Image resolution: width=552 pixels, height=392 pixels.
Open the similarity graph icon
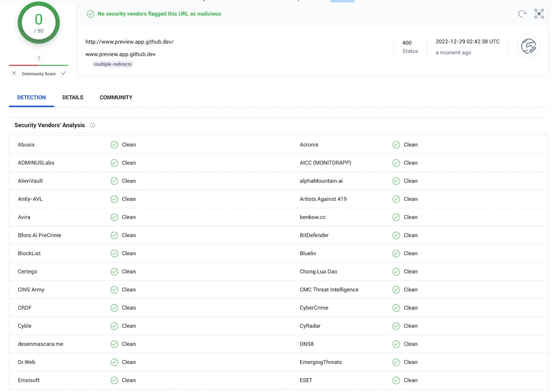tap(539, 14)
